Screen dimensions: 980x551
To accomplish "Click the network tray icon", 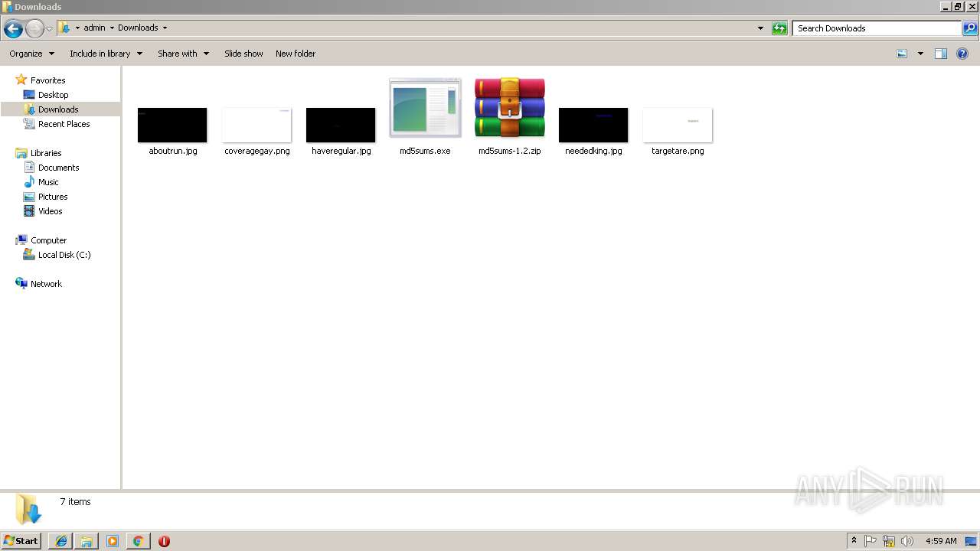I will coord(889,541).
